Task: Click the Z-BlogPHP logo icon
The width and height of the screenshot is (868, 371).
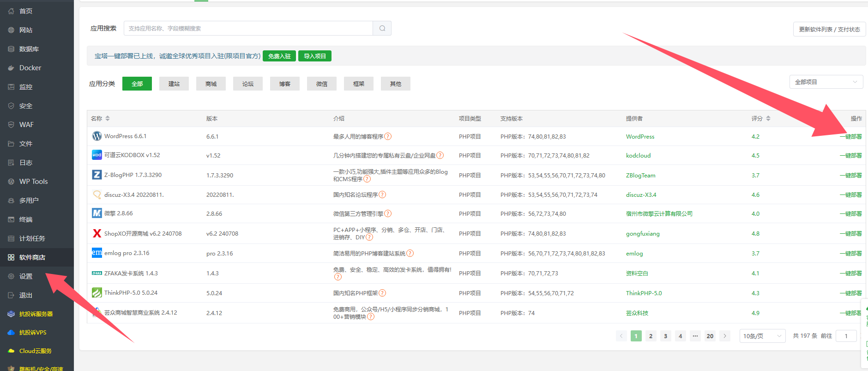Action: pos(97,175)
